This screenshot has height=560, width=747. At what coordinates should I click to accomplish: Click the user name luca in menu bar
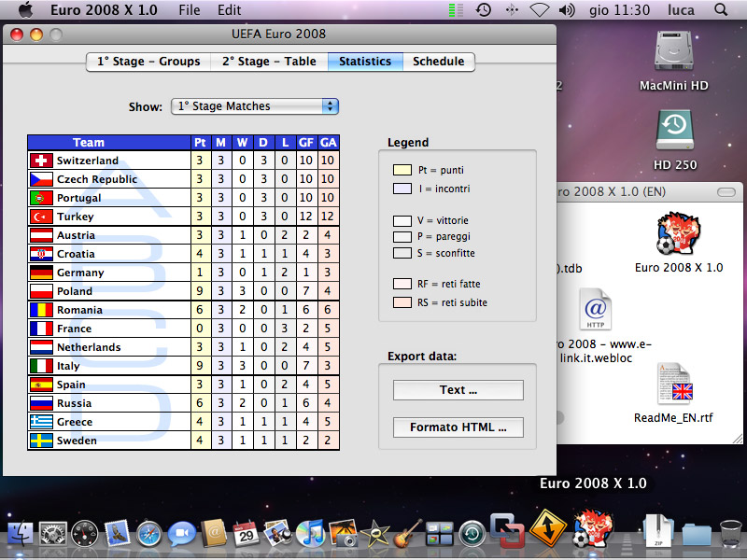pos(681,10)
